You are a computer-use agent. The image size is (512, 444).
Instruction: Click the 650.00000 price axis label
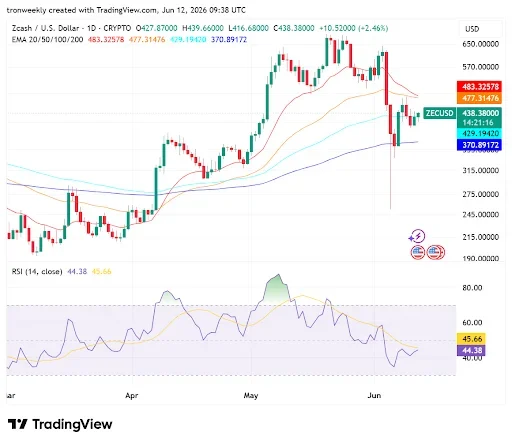(x=480, y=44)
